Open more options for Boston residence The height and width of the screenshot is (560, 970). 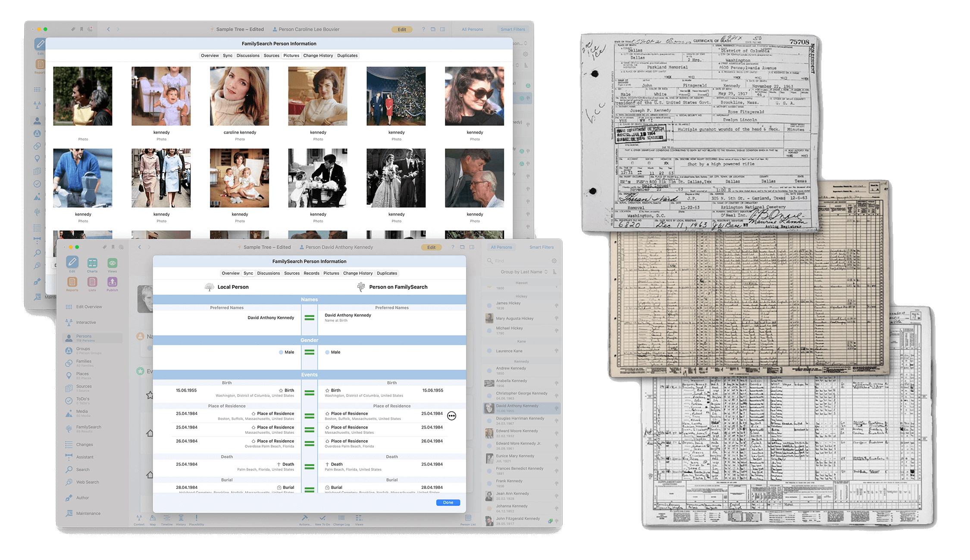pos(451,416)
